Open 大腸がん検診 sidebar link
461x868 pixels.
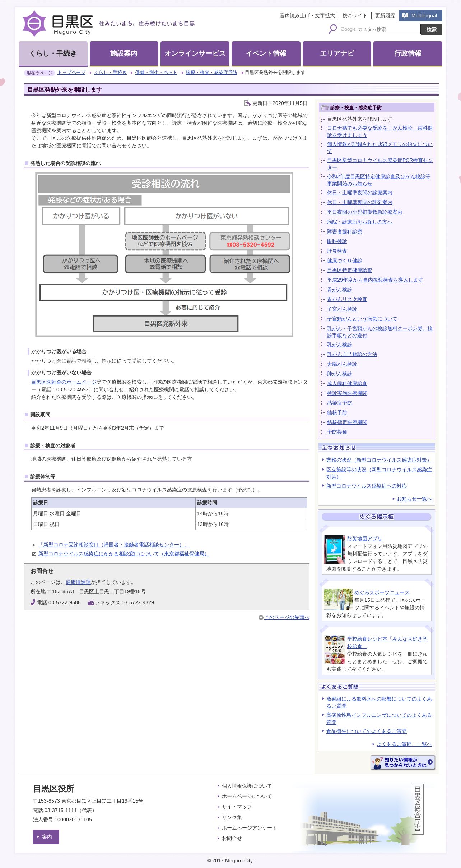pyautogui.click(x=342, y=364)
